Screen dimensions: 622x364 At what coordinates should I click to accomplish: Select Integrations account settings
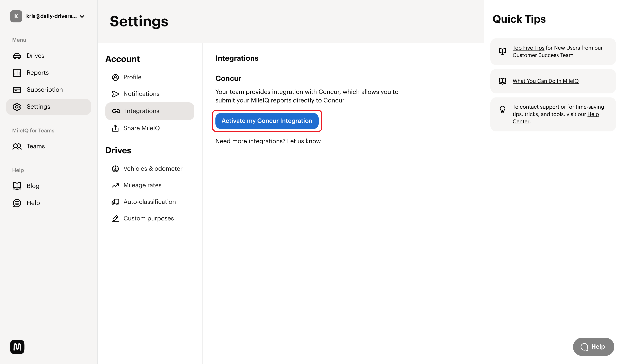[150, 111]
